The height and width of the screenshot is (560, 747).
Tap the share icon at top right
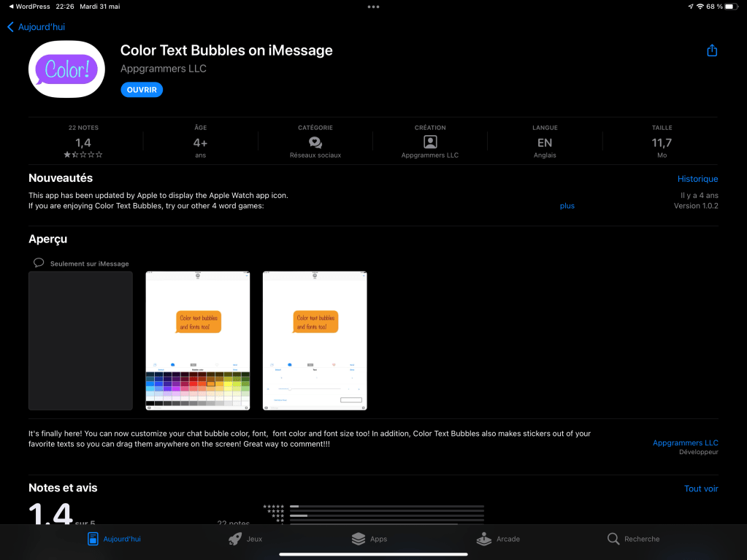pos(712,50)
